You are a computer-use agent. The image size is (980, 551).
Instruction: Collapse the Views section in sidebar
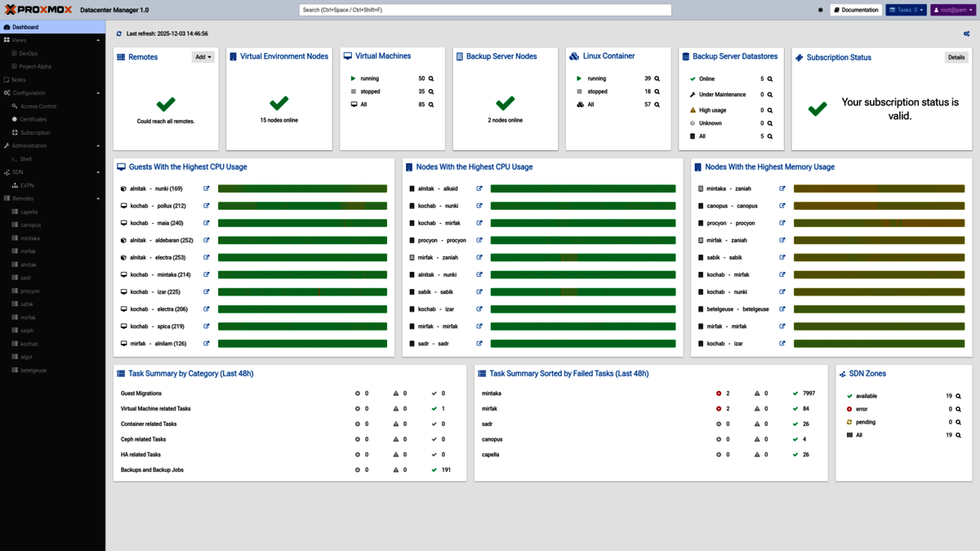tap(98, 40)
